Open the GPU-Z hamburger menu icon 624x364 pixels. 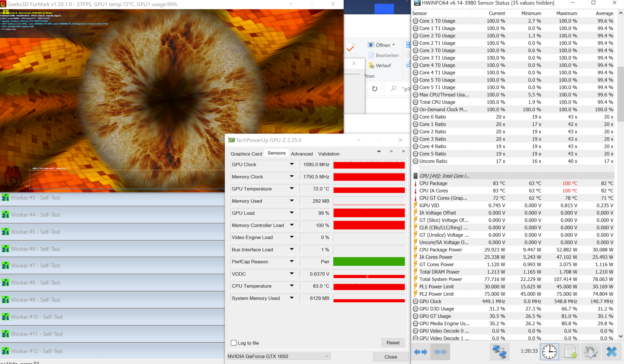[x=403, y=151]
